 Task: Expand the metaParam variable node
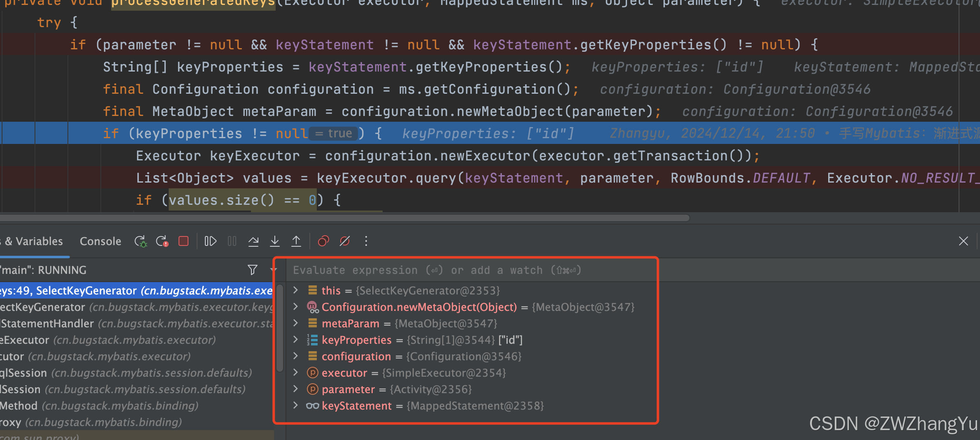tap(295, 323)
